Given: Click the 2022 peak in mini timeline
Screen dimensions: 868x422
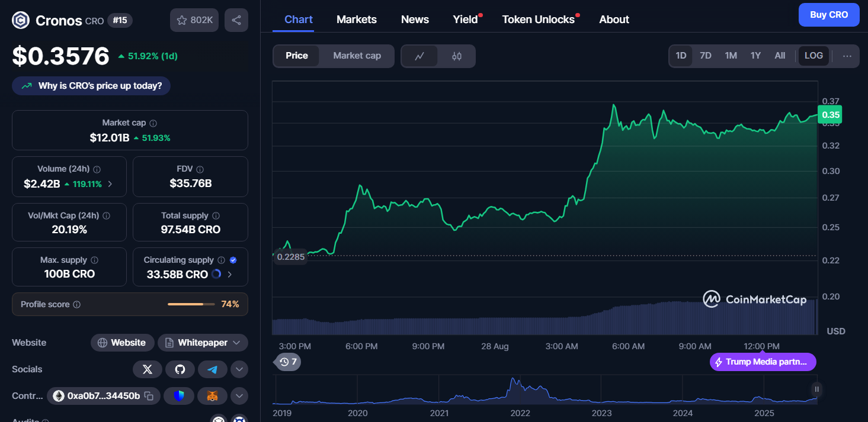Looking at the screenshot, I should (x=514, y=380).
